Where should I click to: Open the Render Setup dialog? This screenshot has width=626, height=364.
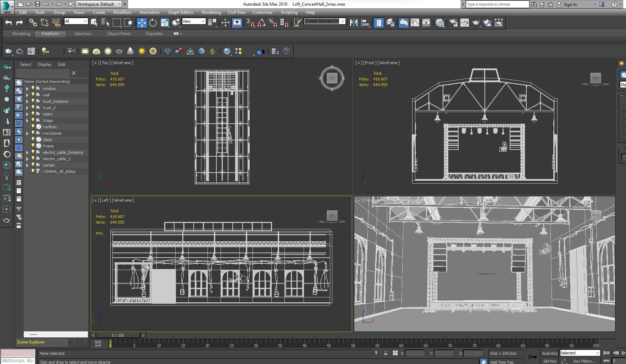[x=453, y=23]
